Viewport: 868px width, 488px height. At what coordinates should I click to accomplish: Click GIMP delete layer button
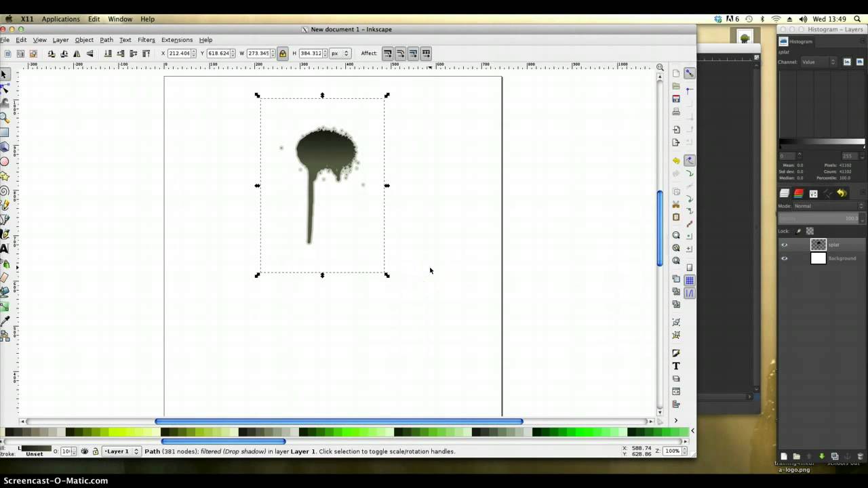tap(861, 456)
